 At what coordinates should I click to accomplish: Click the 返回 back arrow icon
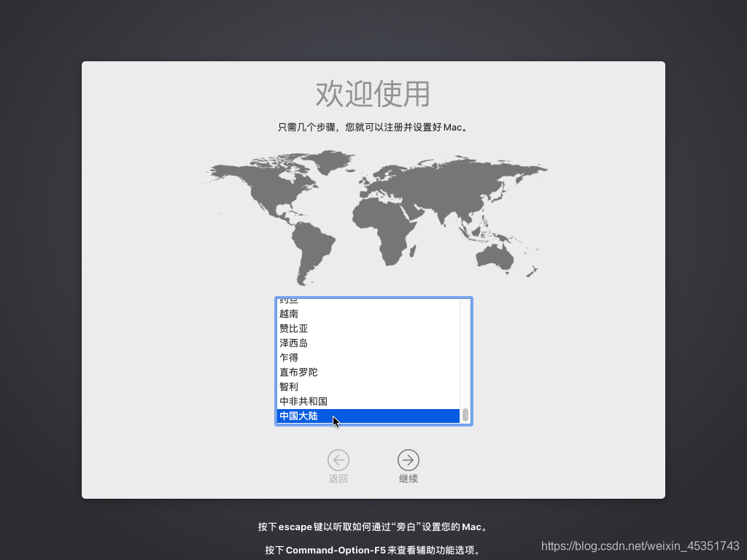click(x=338, y=460)
